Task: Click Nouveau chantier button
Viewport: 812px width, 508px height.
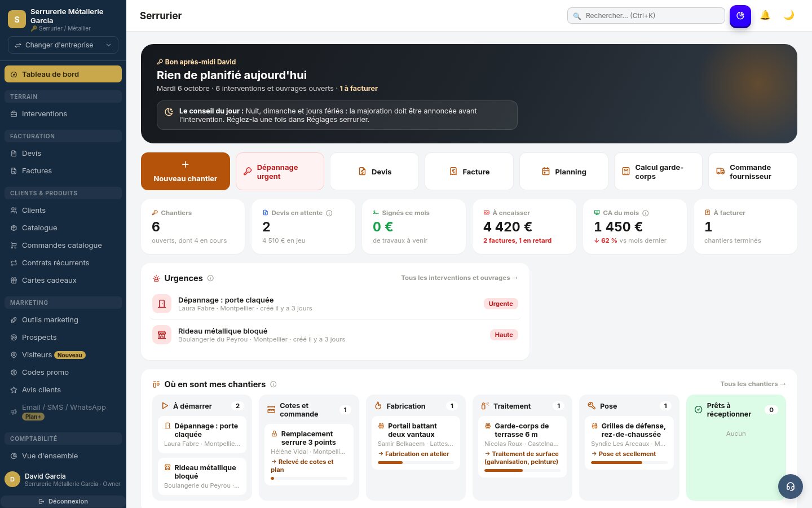Action: point(186,172)
